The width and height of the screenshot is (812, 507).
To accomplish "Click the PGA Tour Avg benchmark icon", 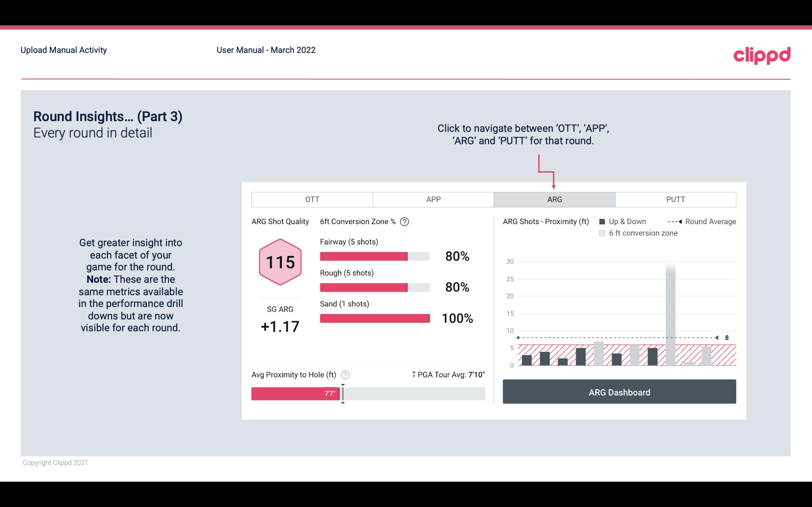I will coord(412,374).
